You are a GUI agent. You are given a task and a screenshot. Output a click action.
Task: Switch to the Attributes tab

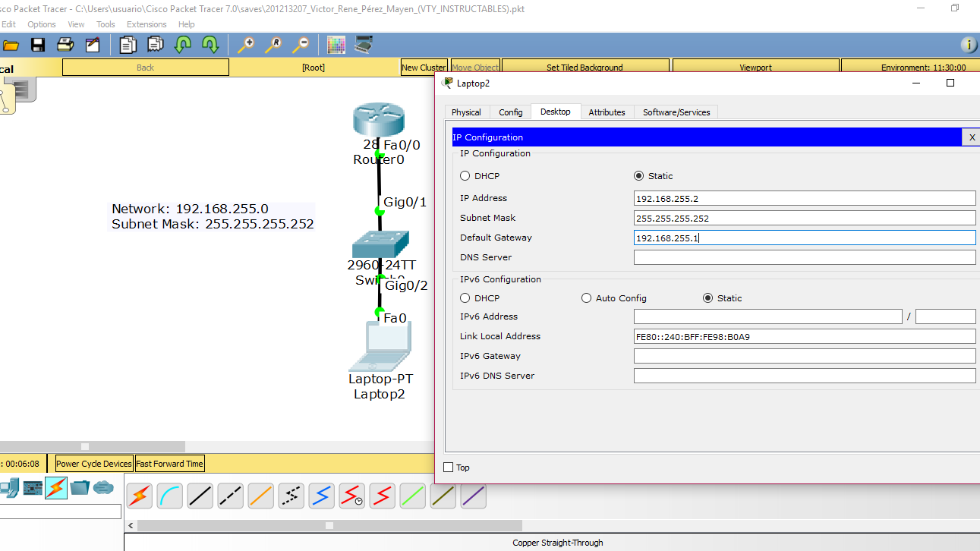(x=607, y=112)
